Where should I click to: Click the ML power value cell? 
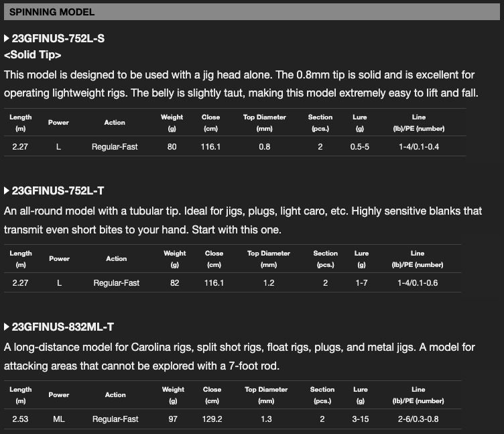[59, 419]
